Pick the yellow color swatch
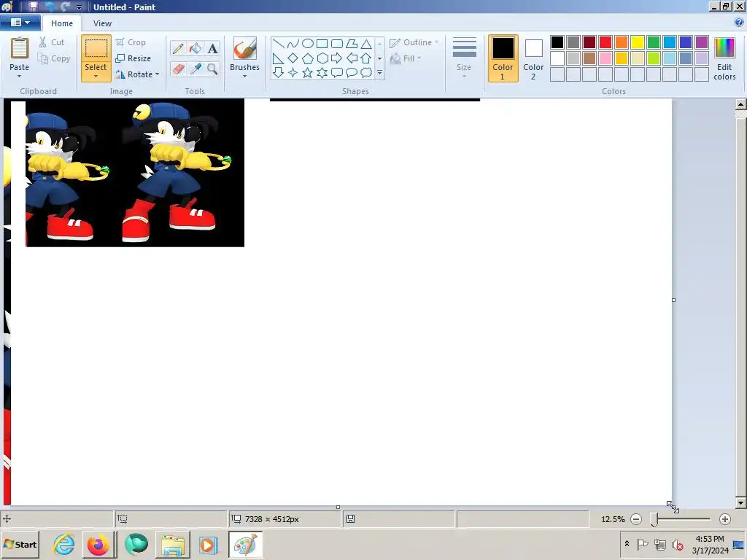 (x=638, y=42)
